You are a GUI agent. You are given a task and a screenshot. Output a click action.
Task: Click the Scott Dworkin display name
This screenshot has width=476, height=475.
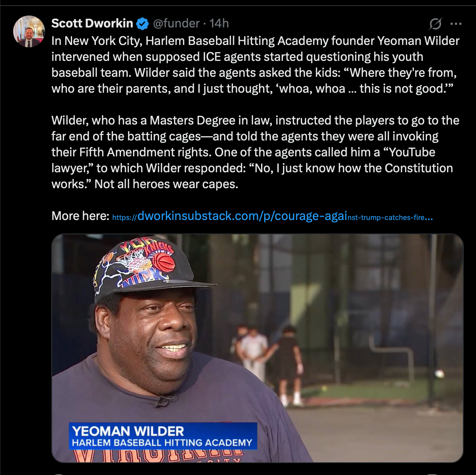[x=92, y=23]
